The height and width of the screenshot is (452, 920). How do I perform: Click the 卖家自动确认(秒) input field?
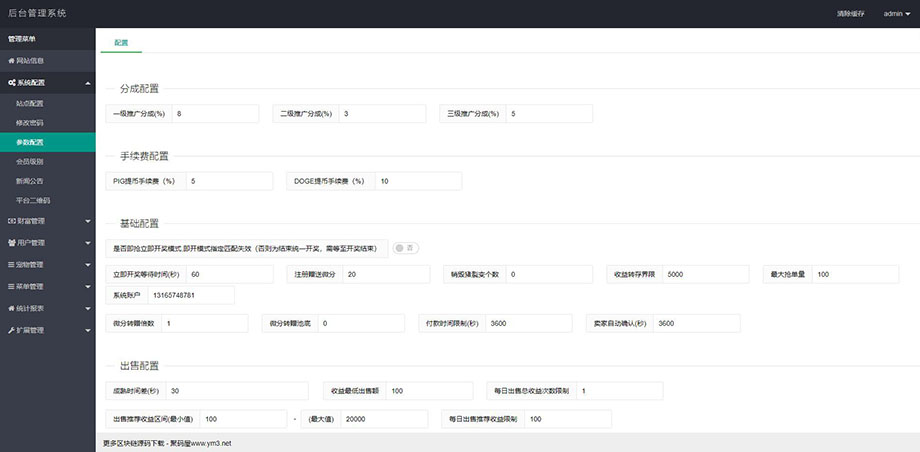[696, 323]
